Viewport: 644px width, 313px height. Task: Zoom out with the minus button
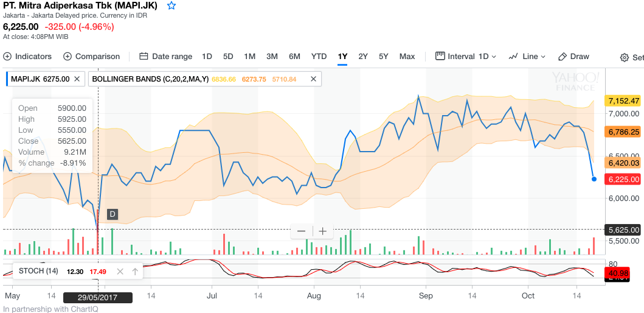301,231
